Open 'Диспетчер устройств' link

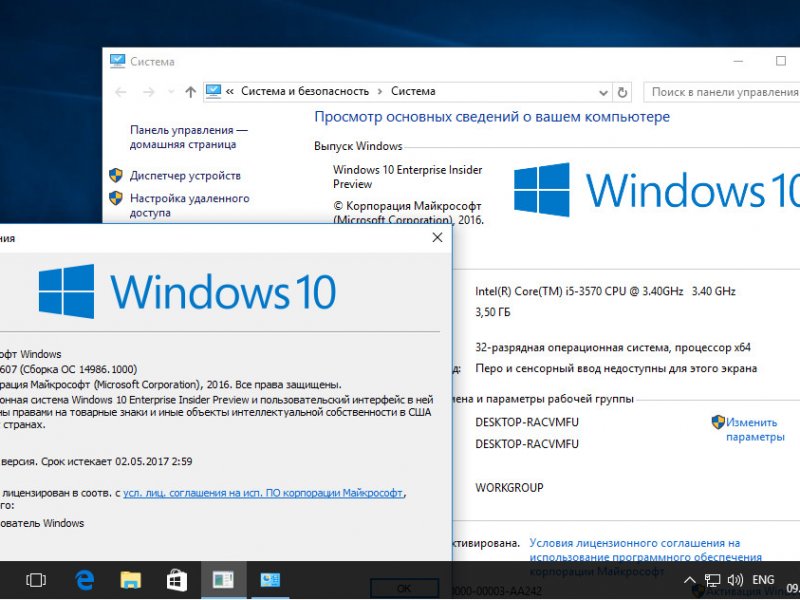click(x=185, y=176)
